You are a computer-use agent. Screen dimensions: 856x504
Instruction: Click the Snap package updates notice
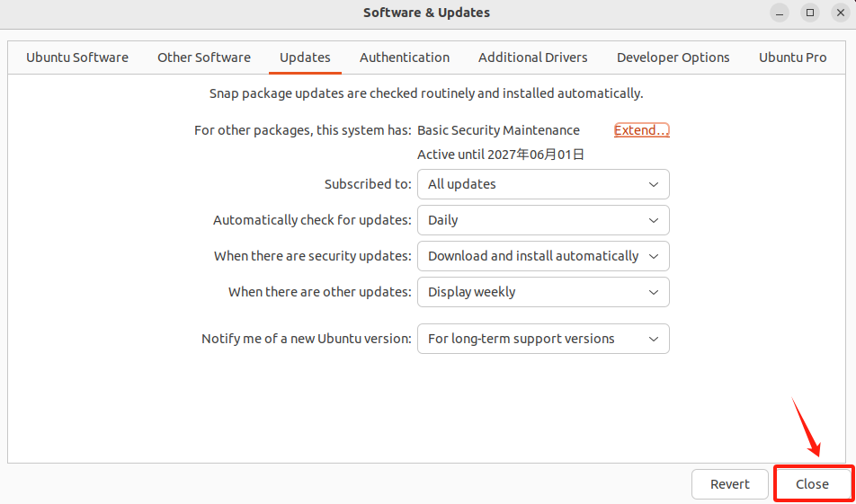(x=426, y=93)
